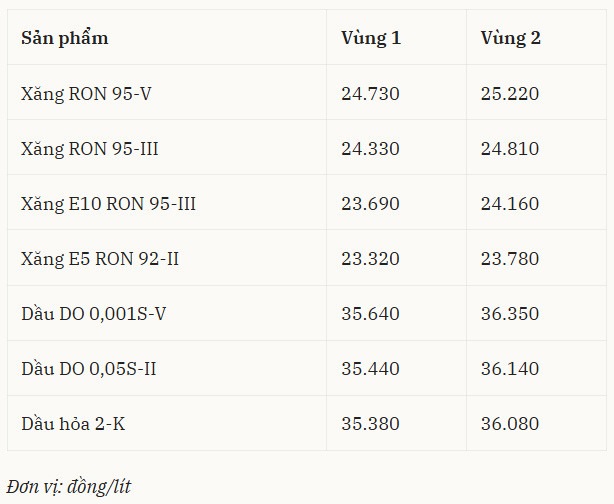The width and height of the screenshot is (614, 504).
Task: Click the "Đơn vị: đồng/lít" footnote text
Action: click(x=69, y=487)
